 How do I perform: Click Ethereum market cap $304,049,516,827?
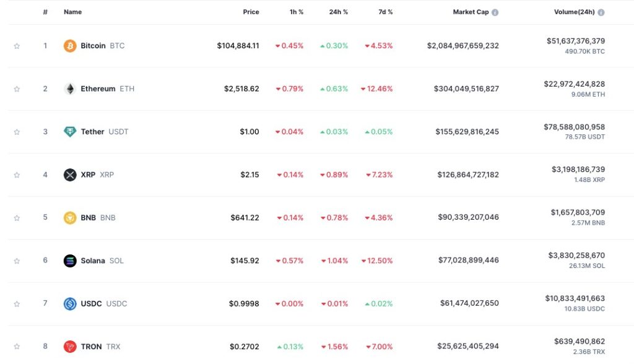466,89
